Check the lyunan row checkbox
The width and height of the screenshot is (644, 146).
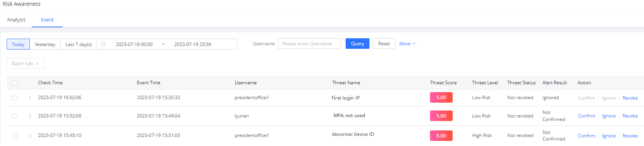[15, 116]
